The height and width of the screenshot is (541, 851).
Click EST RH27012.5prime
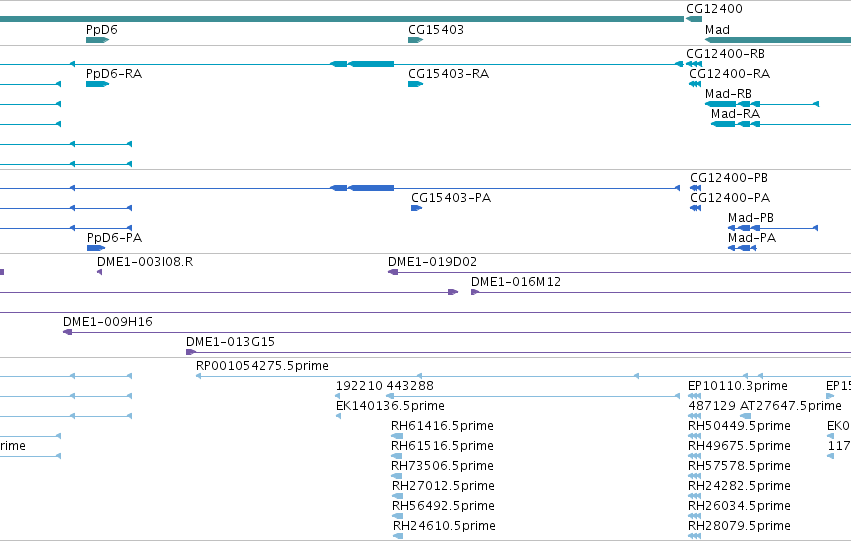click(x=443, y=486)
